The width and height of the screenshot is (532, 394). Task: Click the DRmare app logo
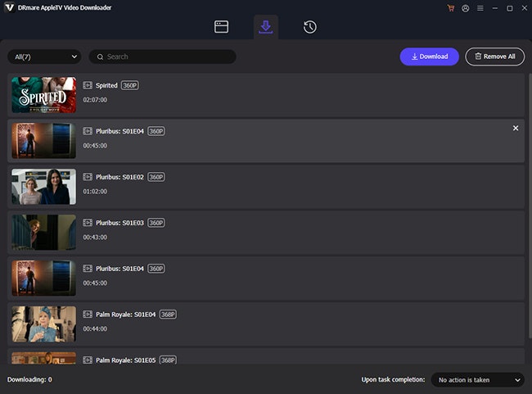click(x=10, y=7)
